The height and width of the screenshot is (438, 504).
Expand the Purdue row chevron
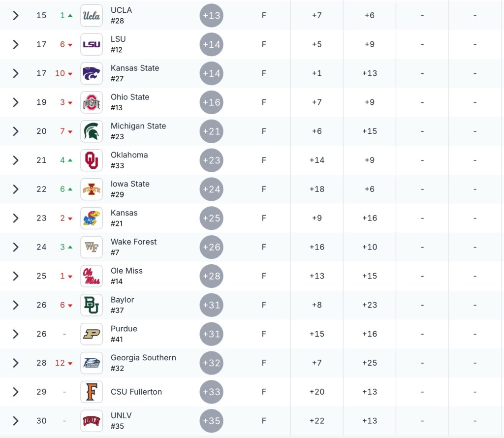point(16,334)
